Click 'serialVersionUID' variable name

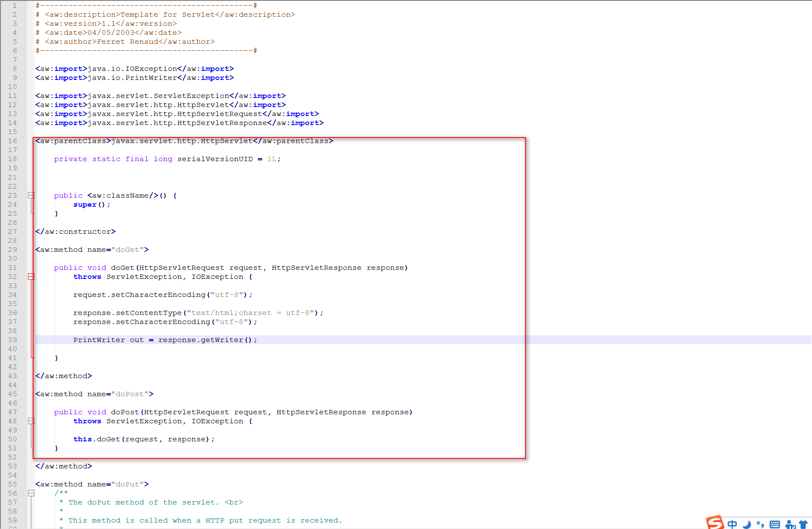click(x=215, y=159)
